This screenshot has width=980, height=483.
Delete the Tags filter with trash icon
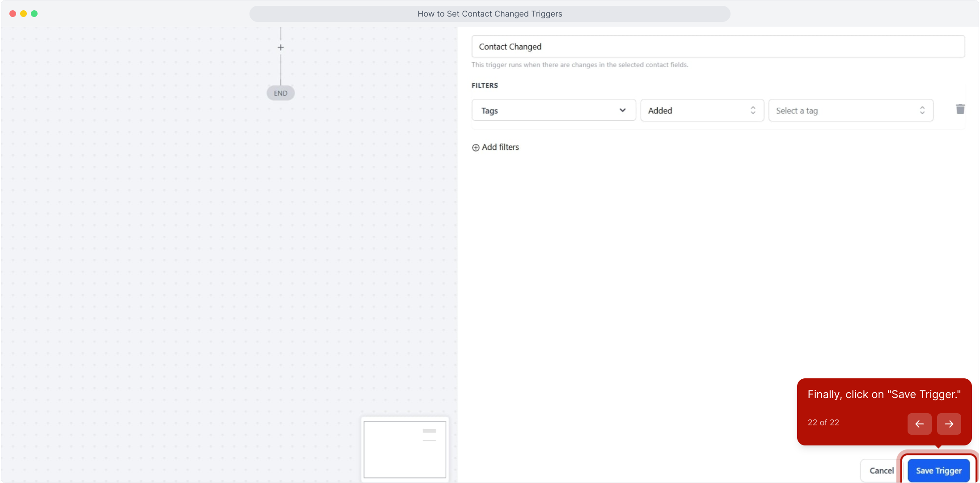coord(960,109)
